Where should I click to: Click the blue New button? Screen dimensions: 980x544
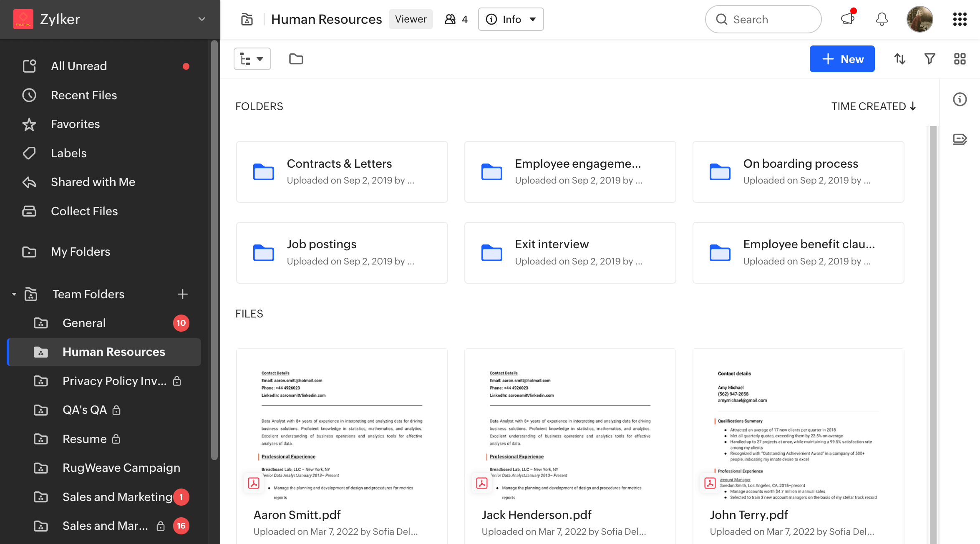point(842,59)
